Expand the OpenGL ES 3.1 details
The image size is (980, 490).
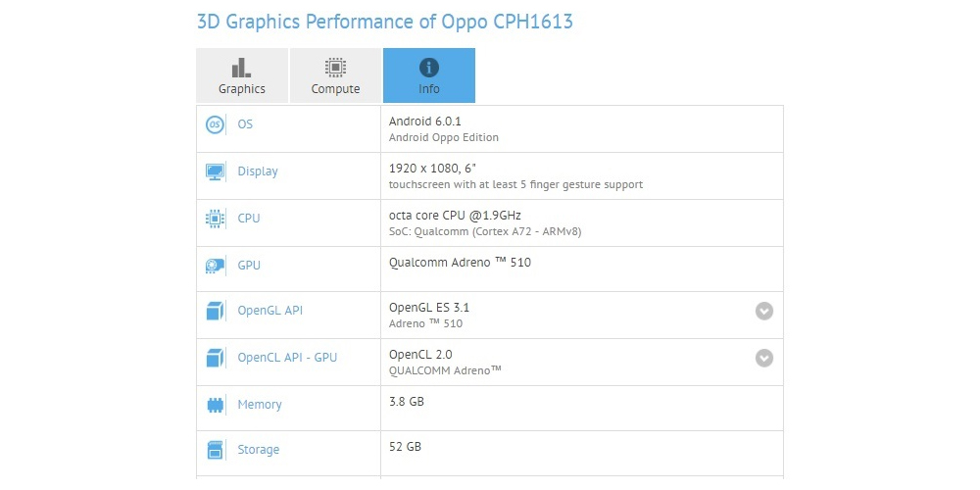(x=763, y=311)
